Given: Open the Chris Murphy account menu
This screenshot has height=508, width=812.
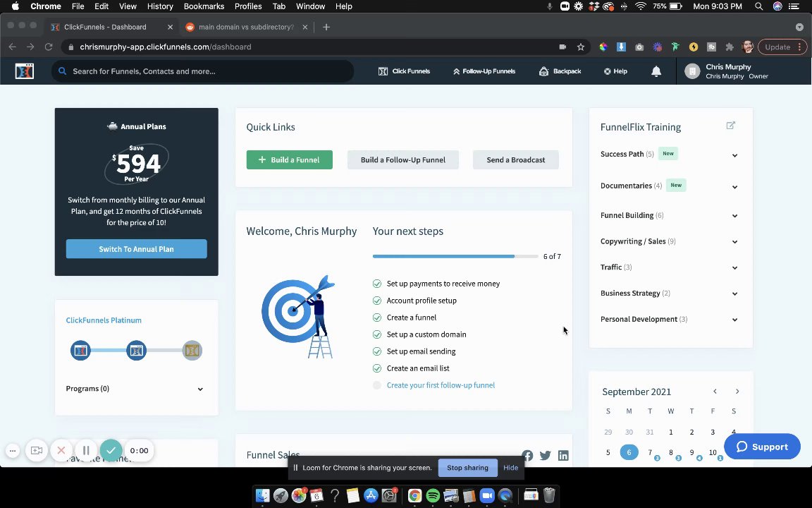Looking at the screenshot, I should tap(727, 71).
